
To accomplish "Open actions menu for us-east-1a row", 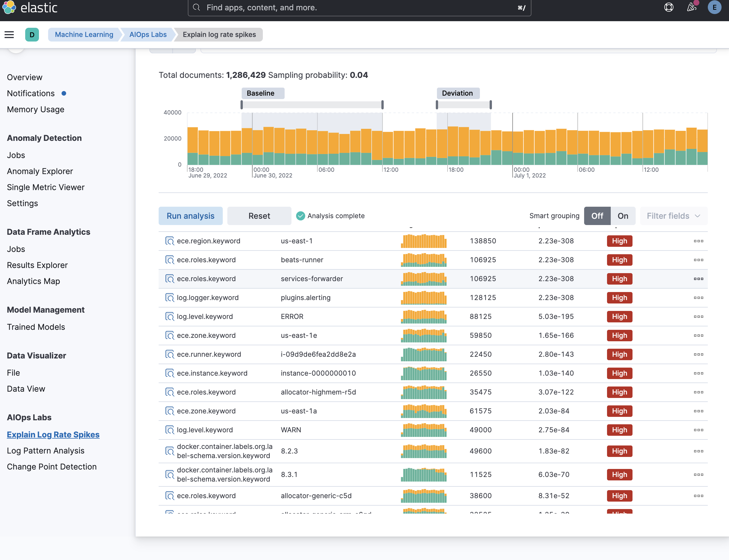I will [x=698, y=411].
